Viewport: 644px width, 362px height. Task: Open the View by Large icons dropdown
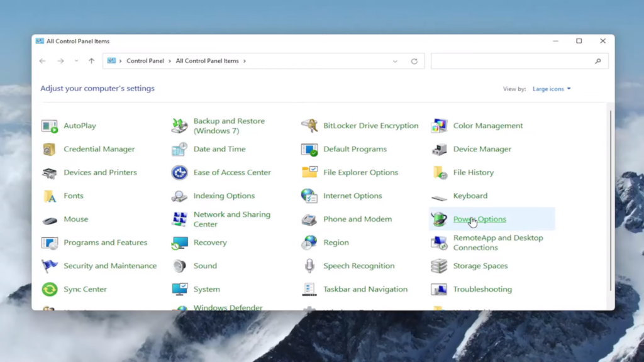click(x=552, y=89)
